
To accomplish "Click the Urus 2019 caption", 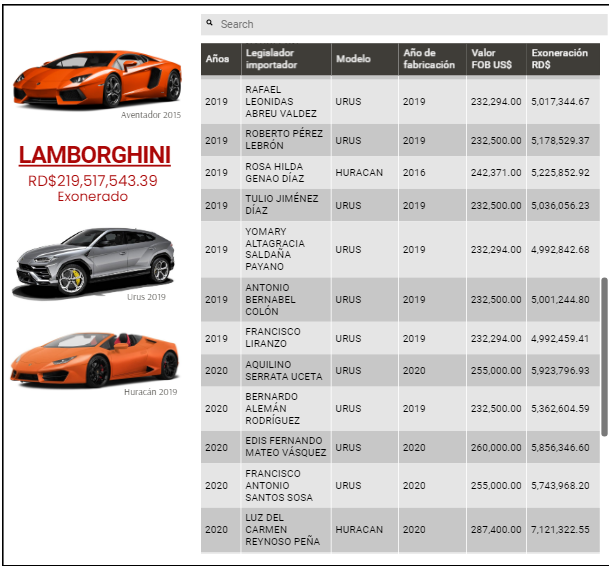I will click(146, 297).
